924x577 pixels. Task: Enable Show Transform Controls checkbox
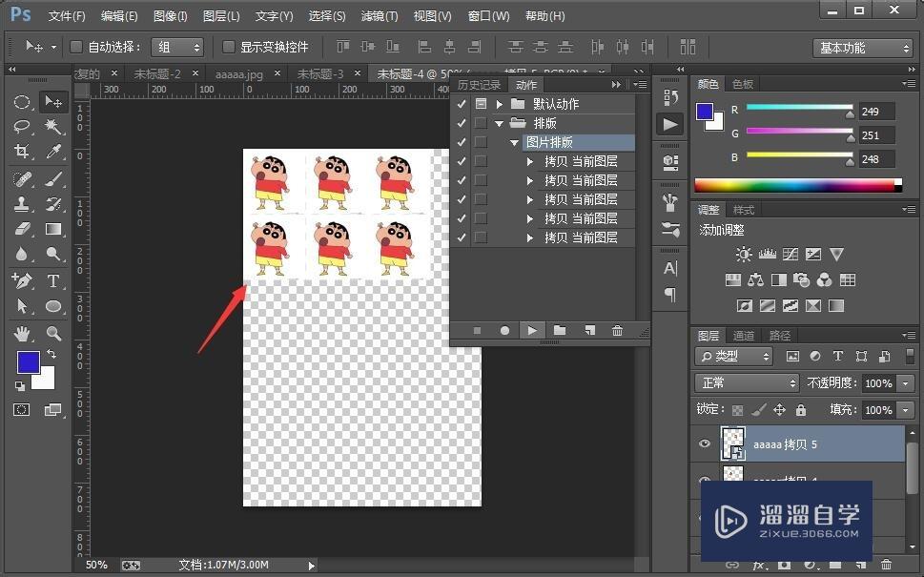(228, 47)
